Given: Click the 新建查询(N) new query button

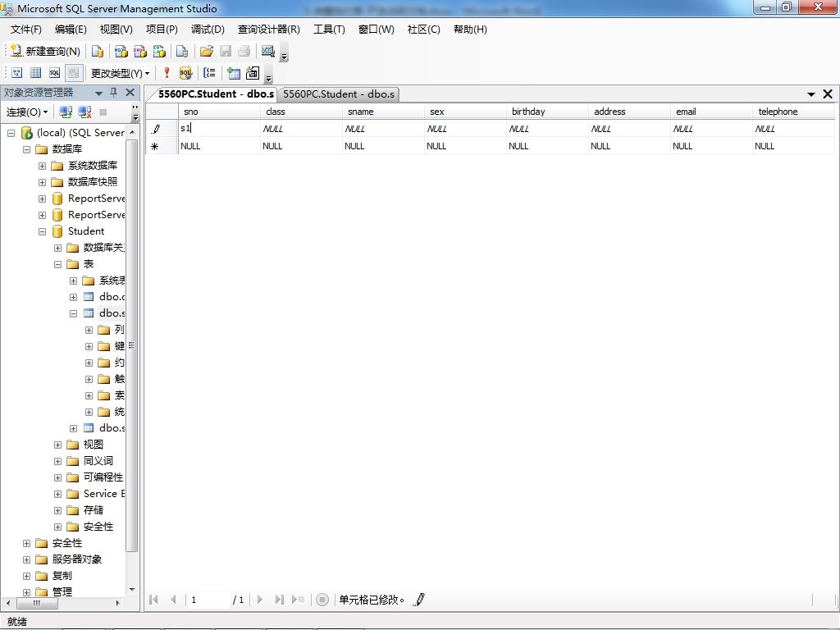Looking at the screenshot, I should click(46, 51).
